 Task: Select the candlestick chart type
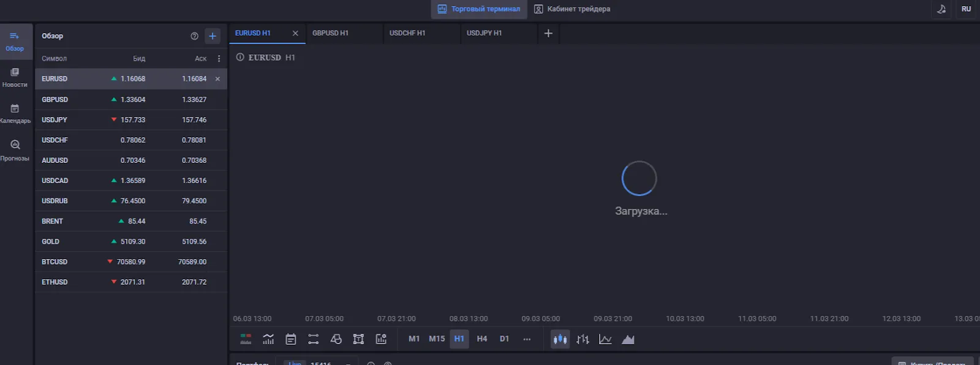click(x=560, y=339)
